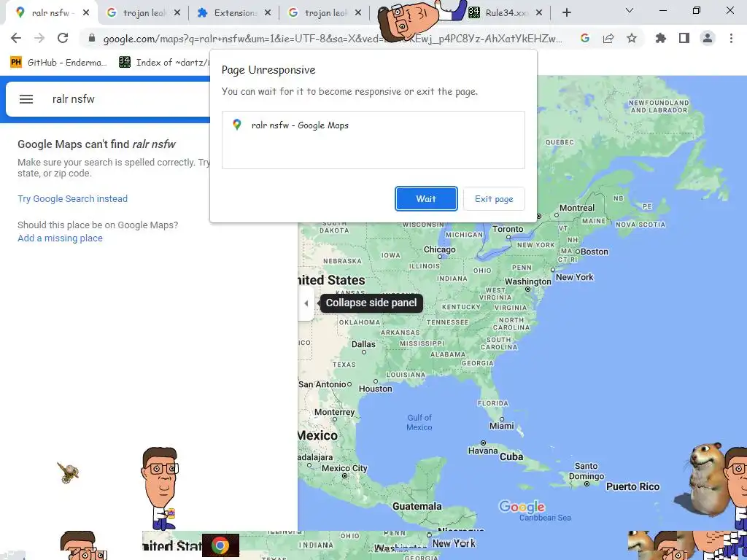Click Puerto Rico label on the map
Screen dimensions: 747x560
[632, 486]
